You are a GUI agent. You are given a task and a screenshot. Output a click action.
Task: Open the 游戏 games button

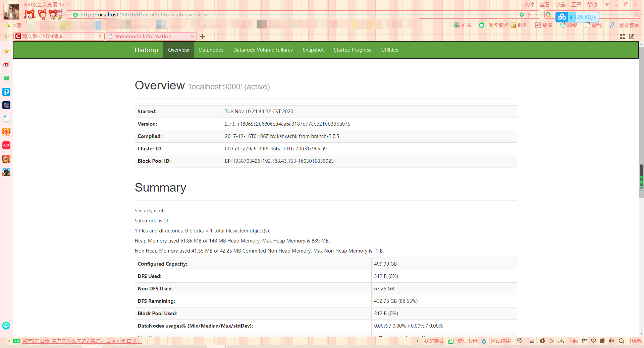click(594, 25)
